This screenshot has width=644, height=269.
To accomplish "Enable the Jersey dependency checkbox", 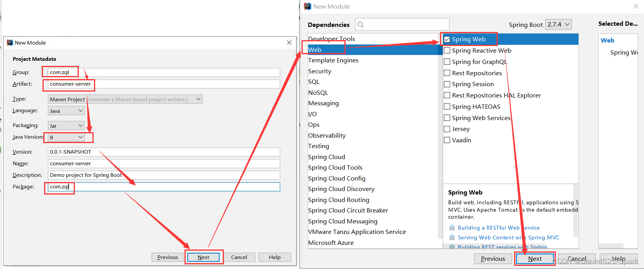I will coord(447,129).
